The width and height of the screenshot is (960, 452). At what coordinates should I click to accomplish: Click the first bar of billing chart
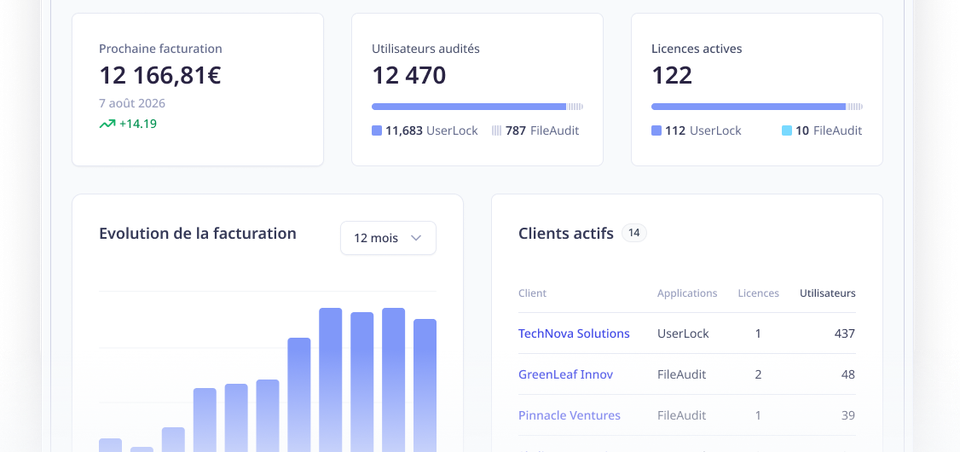(110, 445)
